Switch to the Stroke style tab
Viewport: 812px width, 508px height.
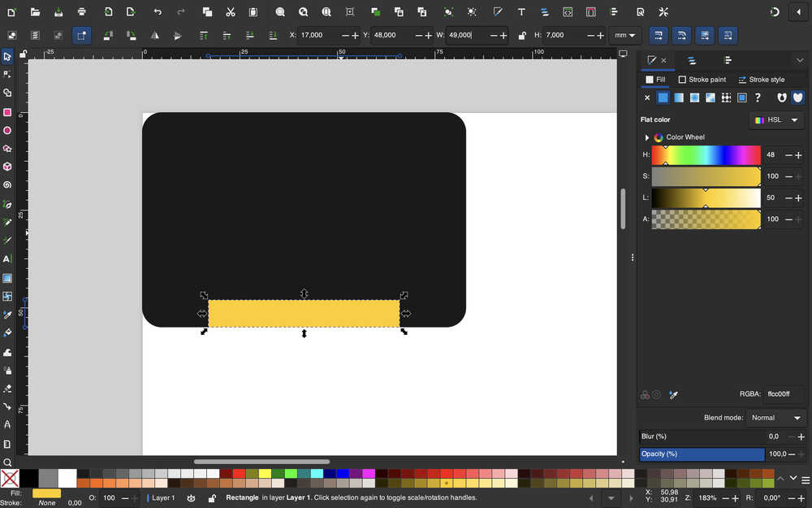762,80
